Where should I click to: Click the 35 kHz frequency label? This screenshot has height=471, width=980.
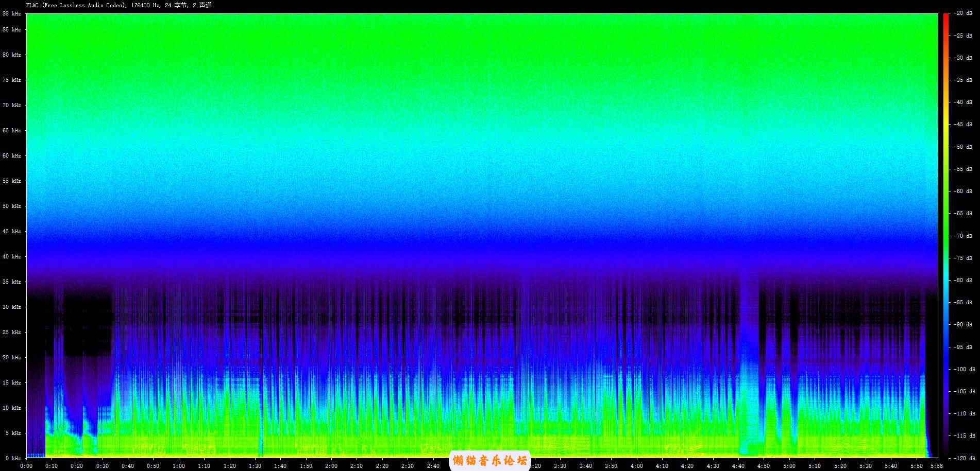[12, 282]
